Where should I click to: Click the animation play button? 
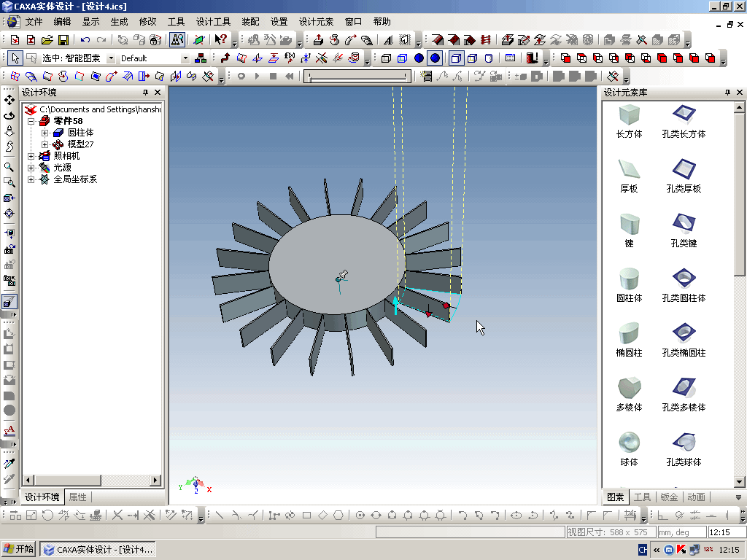click(x=258, y=76)
